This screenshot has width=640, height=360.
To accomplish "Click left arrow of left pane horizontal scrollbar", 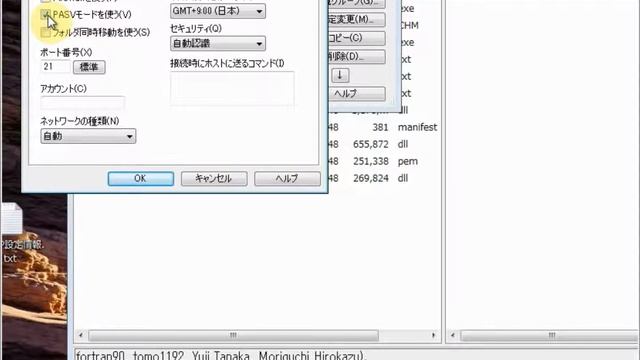I will coord(81,336).
